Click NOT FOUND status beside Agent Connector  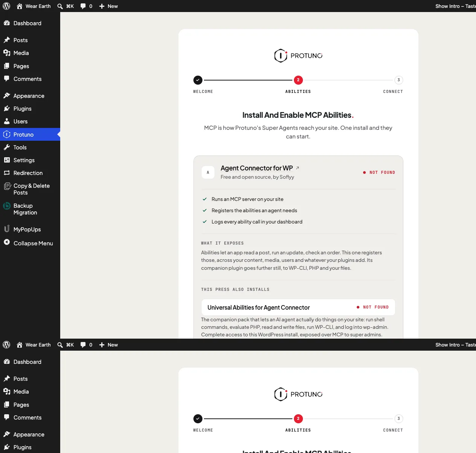click(379, 172)
